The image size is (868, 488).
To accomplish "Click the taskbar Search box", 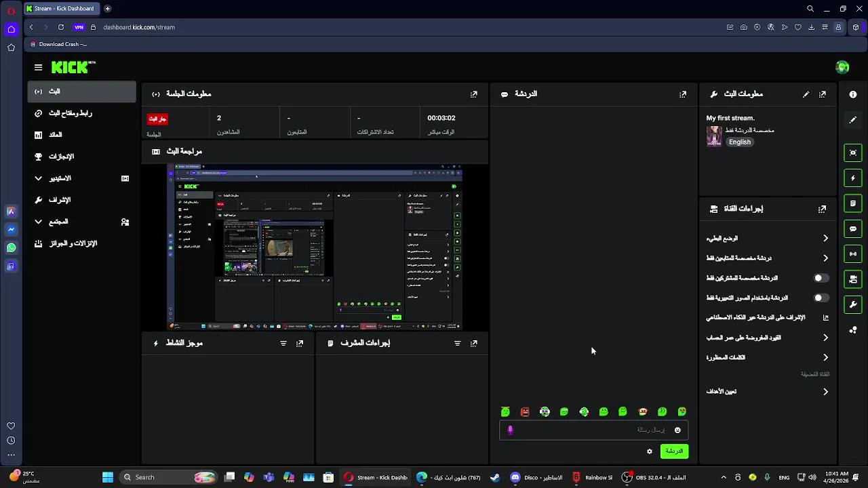I will coord(170,477).
